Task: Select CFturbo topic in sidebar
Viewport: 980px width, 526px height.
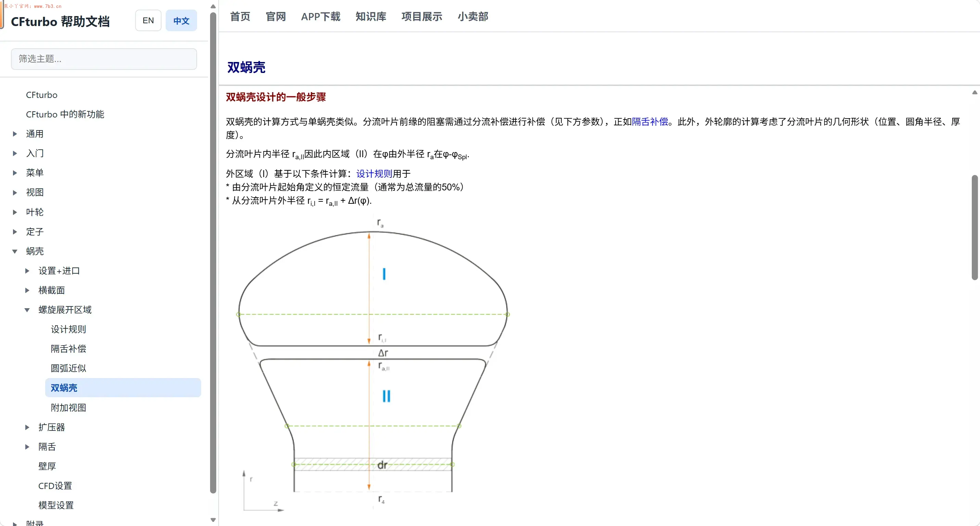Action: click(x=41, y=95)
